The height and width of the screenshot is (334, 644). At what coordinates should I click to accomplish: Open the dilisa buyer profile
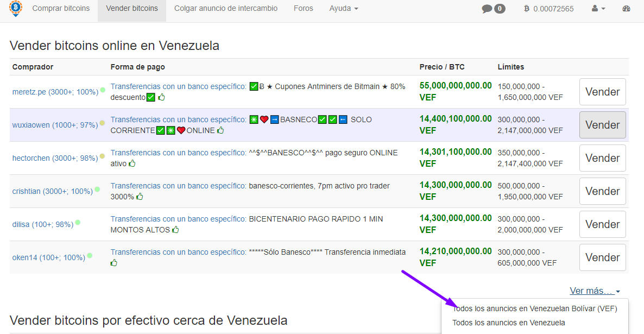tap(43, 225)
